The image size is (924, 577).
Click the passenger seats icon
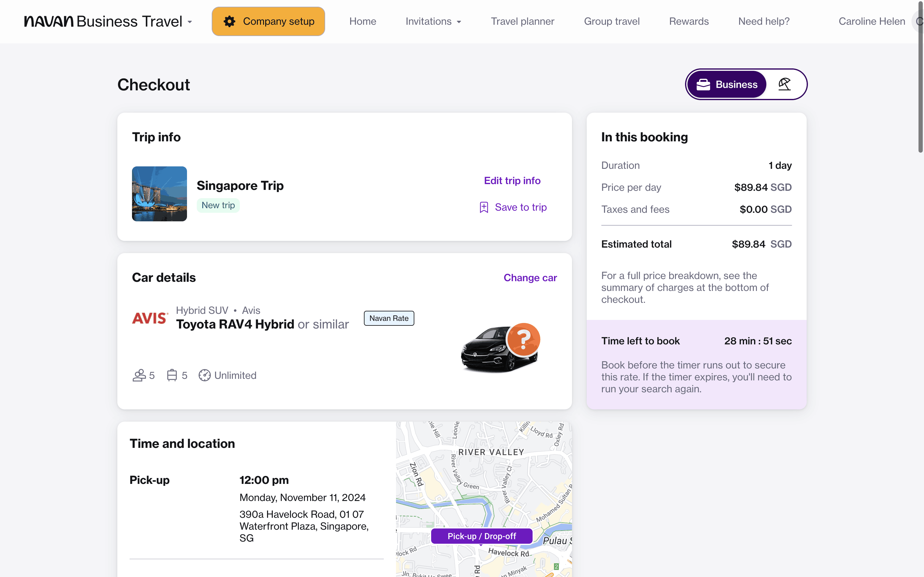click(139, 375)
